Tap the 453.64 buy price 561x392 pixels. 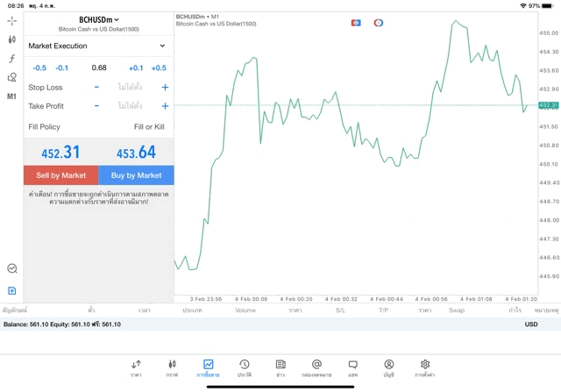pos(137,153)
